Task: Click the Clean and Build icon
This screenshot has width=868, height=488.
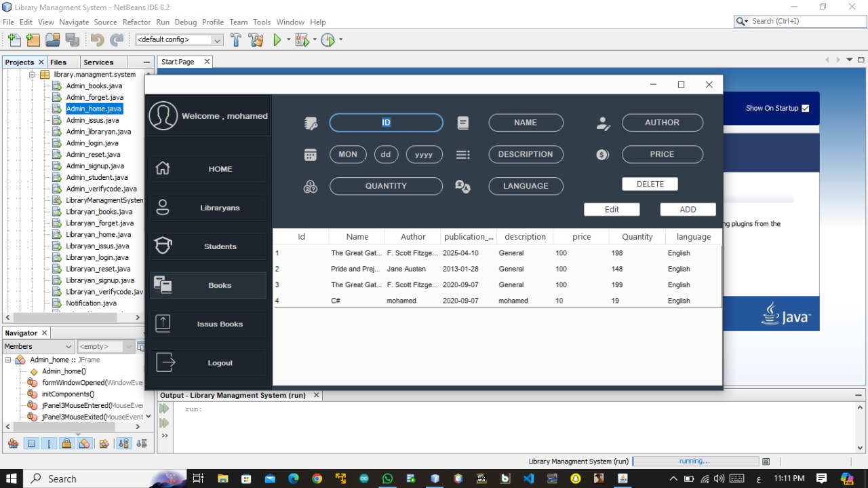Action: coord(256,40)
